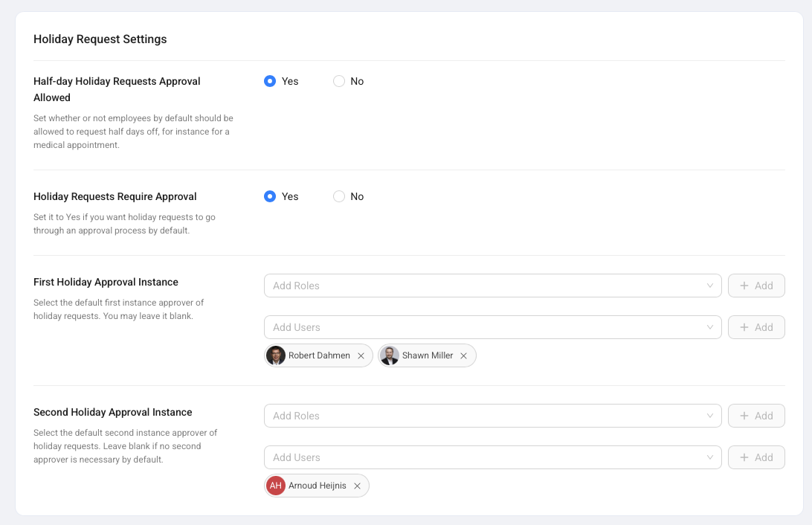Screen dimensions: 812x525
Task: Select No for Holiday Requests Require Approval
Action: pos(338,197)
